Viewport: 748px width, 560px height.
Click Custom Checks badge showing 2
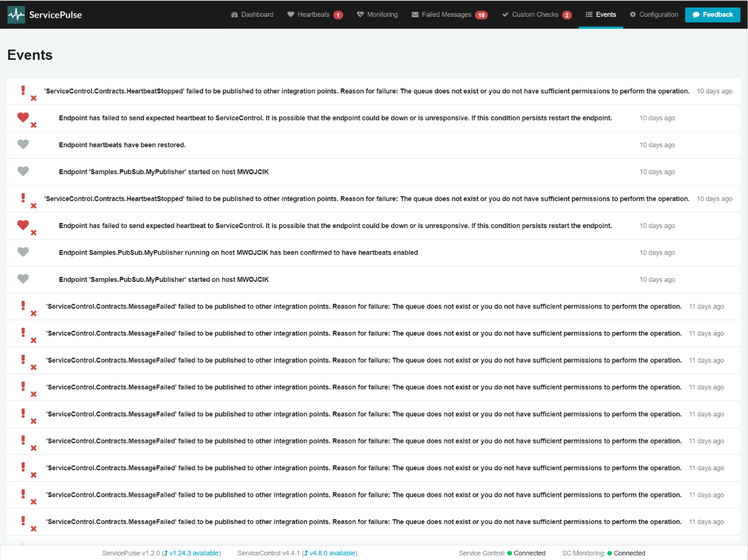[x=567, y=15]
